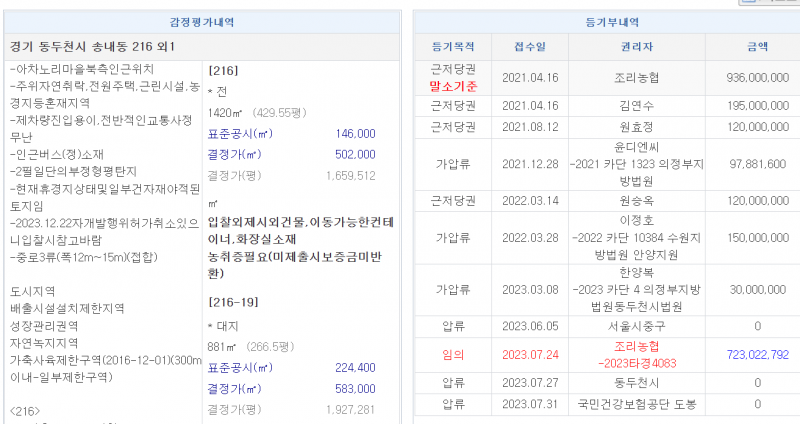Screen dimensions: 800x424
Task: Click 표준공시 value 146,000
Action: pos(356,133)
